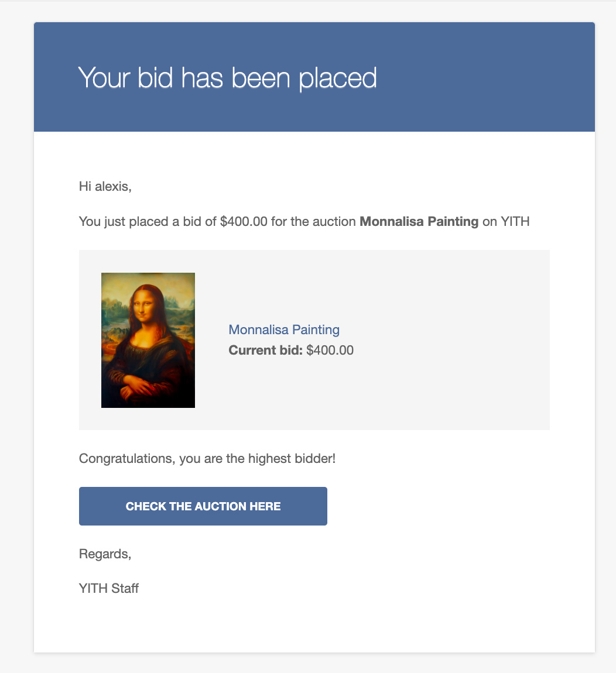Click the Mona Lisa painting thumbnail
This screenshot has height=673, width=616.
coord(148,340)
